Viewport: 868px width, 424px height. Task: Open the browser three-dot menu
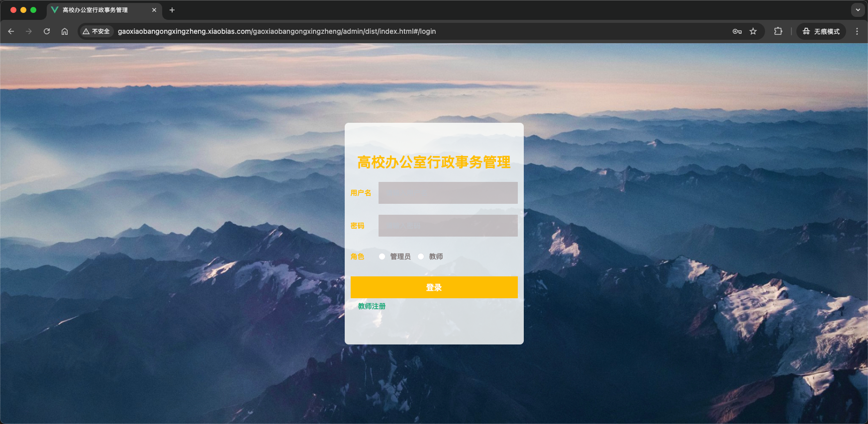(857, 31)
